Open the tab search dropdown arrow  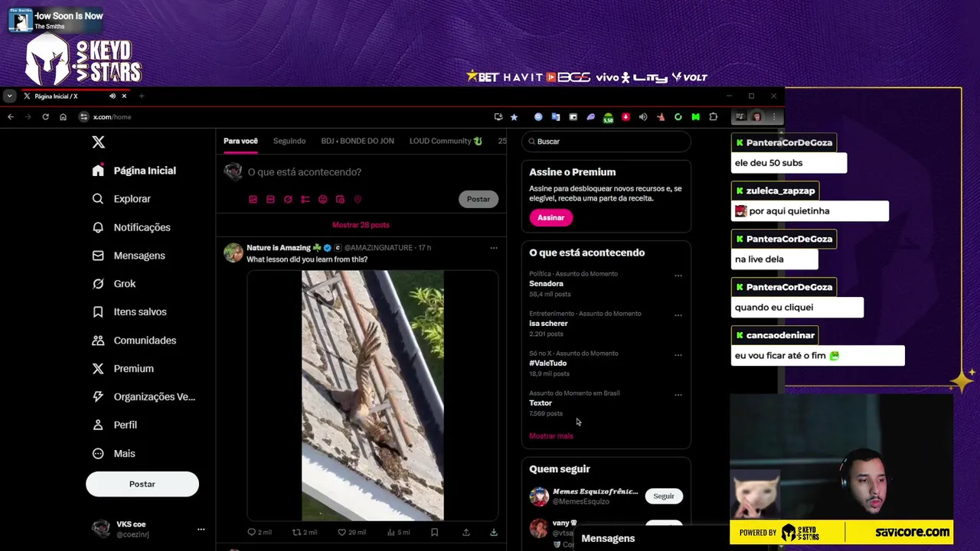point(9,96)
